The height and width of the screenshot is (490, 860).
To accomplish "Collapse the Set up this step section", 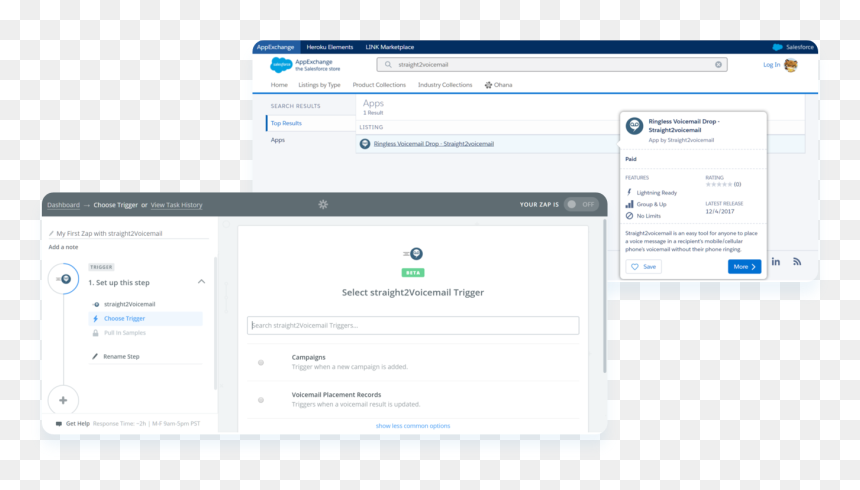I will pyautogui.click(x=201, y=282).
